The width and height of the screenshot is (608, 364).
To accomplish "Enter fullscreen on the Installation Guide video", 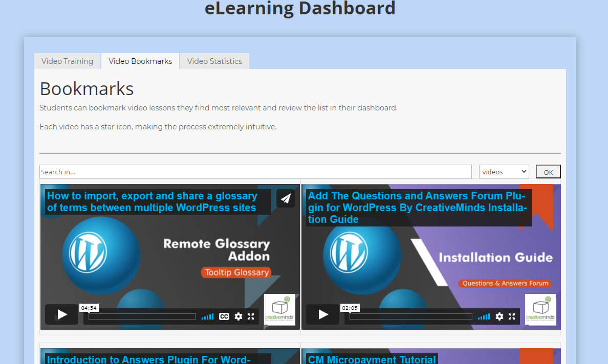I will tap(512, 316).
